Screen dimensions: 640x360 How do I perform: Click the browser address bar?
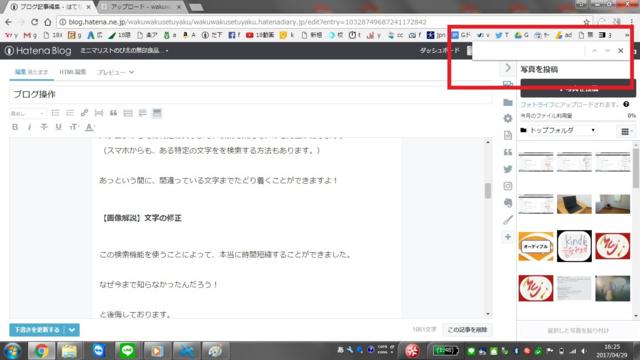[318, 22]
